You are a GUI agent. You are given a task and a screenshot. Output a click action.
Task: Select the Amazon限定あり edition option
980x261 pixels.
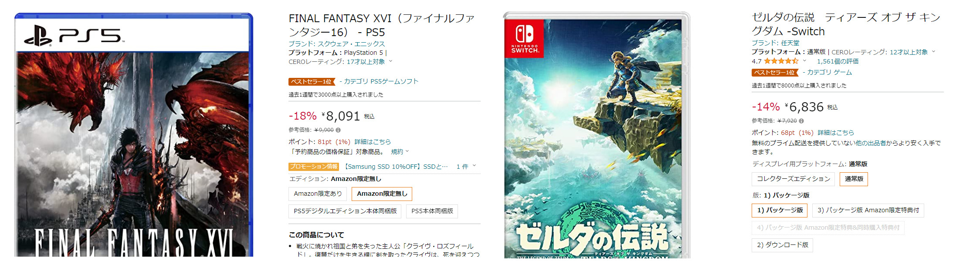[x=318, y=194]
